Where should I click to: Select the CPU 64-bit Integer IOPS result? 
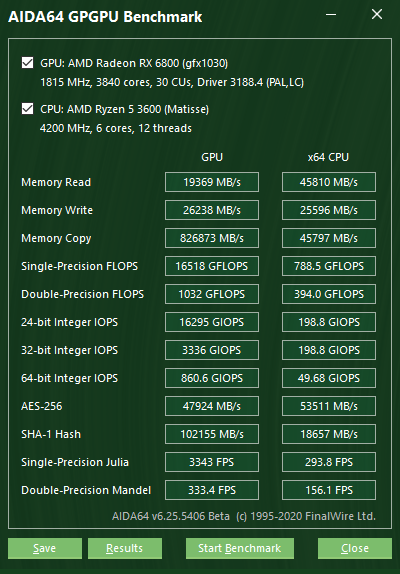[329, 378]
